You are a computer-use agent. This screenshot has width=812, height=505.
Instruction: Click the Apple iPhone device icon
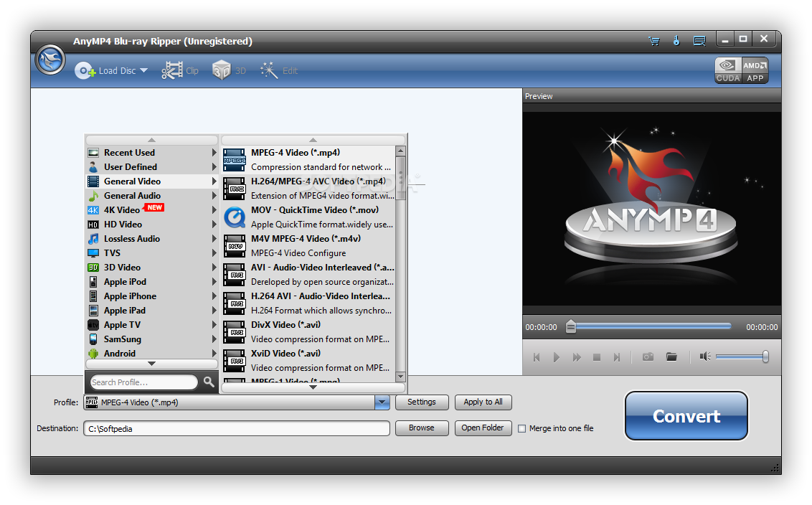(93, 296)
